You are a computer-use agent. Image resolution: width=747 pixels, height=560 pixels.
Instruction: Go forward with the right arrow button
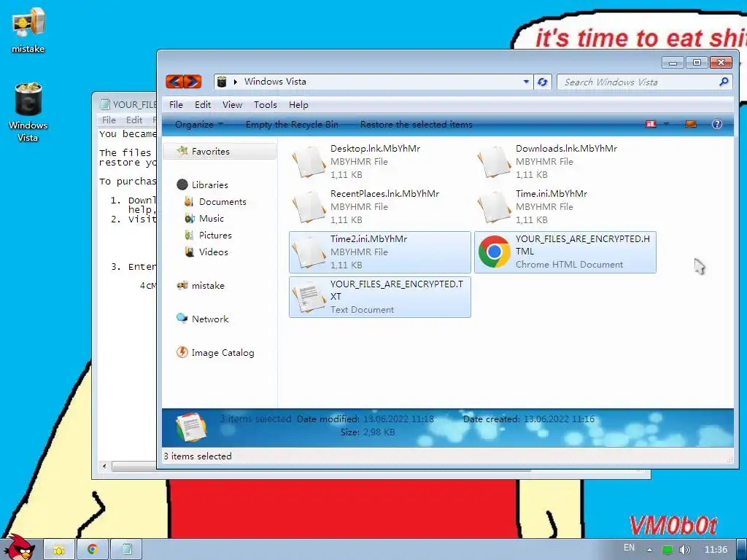(x=193, y=82)
